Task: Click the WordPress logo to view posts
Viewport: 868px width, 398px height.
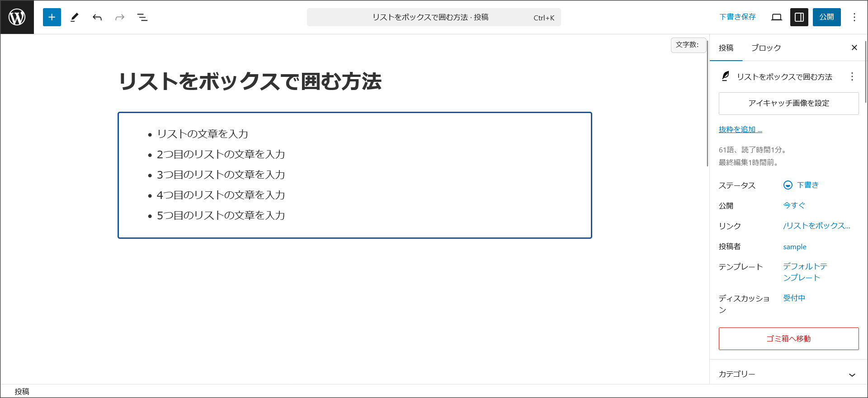Action: 17,17
